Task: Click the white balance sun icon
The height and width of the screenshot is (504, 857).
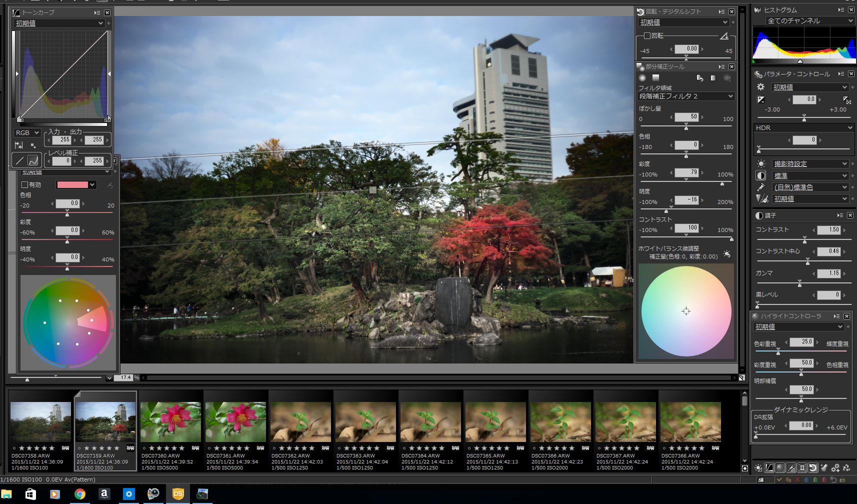Action: pyautogui.click(x=761, y=163)
